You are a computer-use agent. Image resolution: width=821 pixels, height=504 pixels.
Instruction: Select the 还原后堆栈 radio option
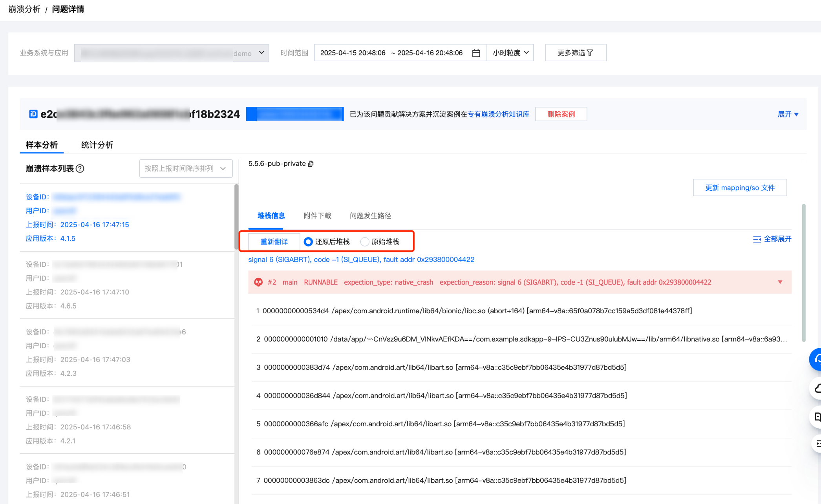308,242
